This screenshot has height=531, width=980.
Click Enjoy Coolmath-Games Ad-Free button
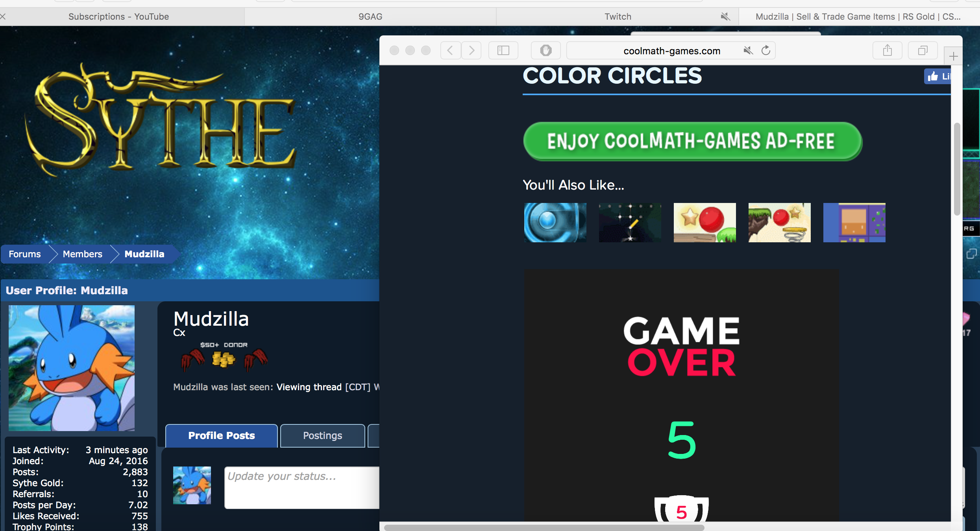693,141
